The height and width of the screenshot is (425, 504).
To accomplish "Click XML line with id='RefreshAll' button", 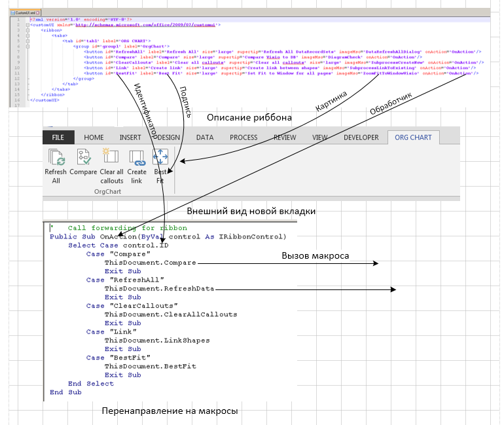I will point(283,52).
